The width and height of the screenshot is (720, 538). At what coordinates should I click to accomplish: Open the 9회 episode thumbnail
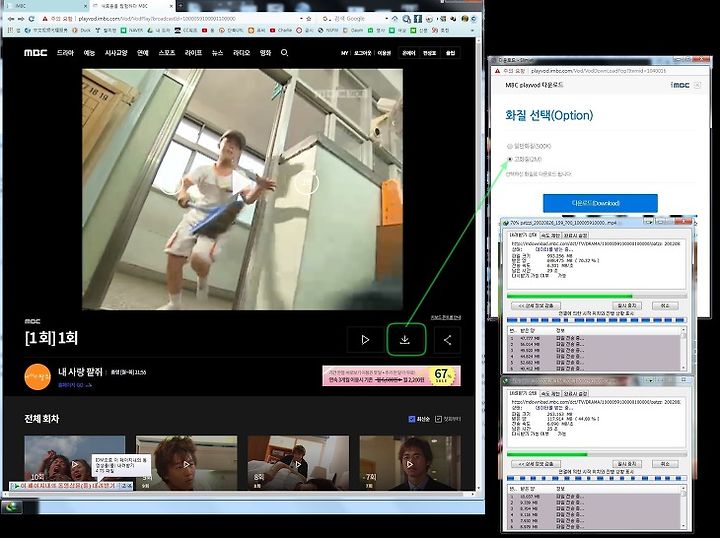click(186, 463)
